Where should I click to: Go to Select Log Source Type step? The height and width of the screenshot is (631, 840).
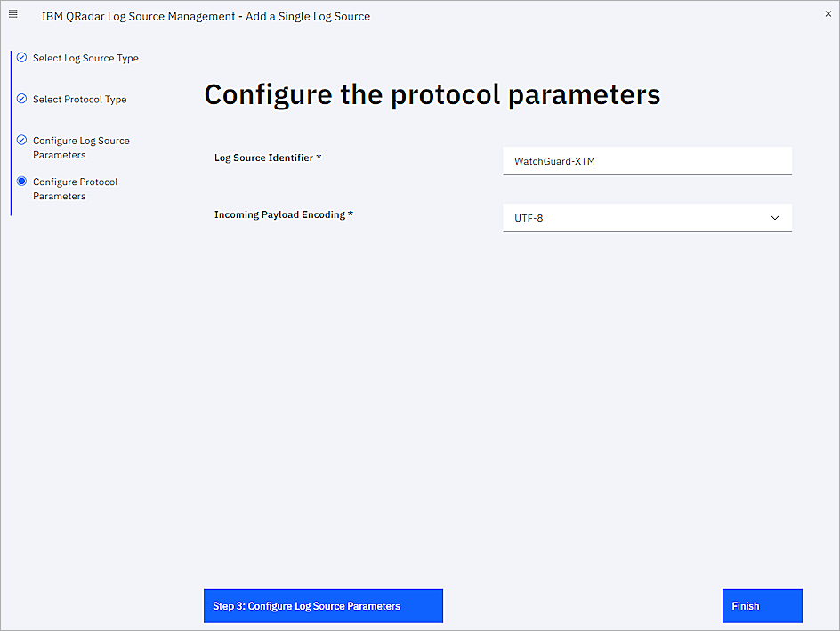[x=85, y=59]
